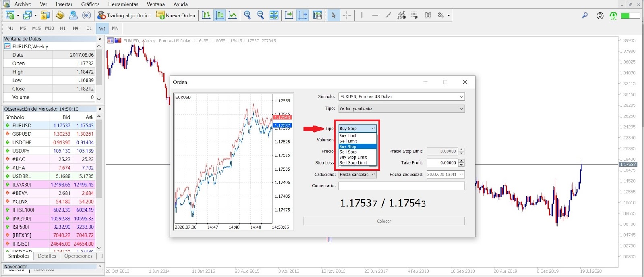Select the [DAX30] row in Market Watch
This screenshot has height=277, width=644.
49,185
